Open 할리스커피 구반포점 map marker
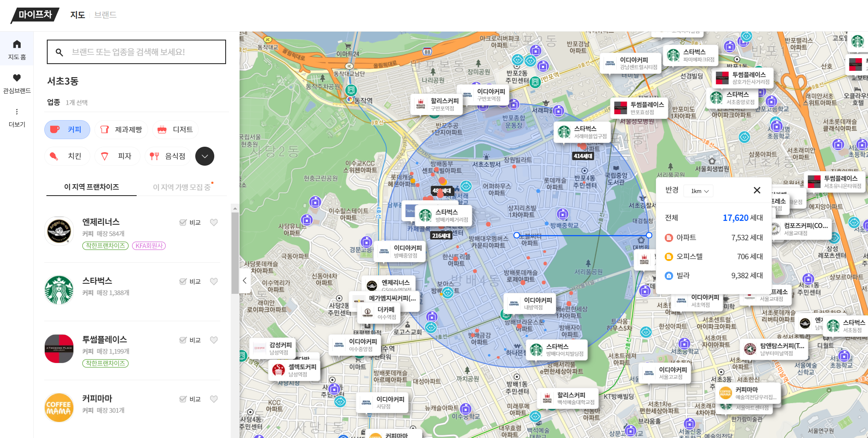Viewport: 868px width, 438px height. [437, 104]
